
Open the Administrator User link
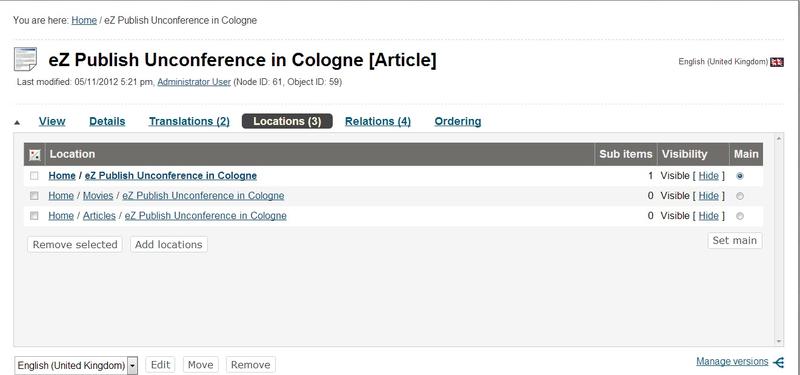tap(194, 82)
